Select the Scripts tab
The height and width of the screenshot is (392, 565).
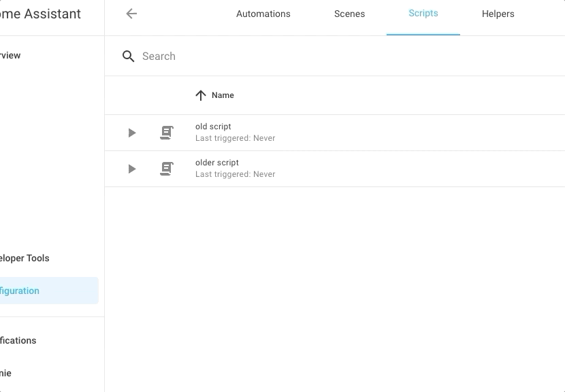tap(423, 12)
